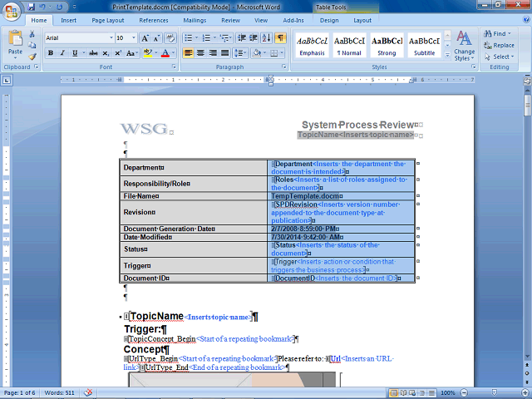Click the Office button
The width and height of the screenshot is (532, 399).
click(11, 11)
